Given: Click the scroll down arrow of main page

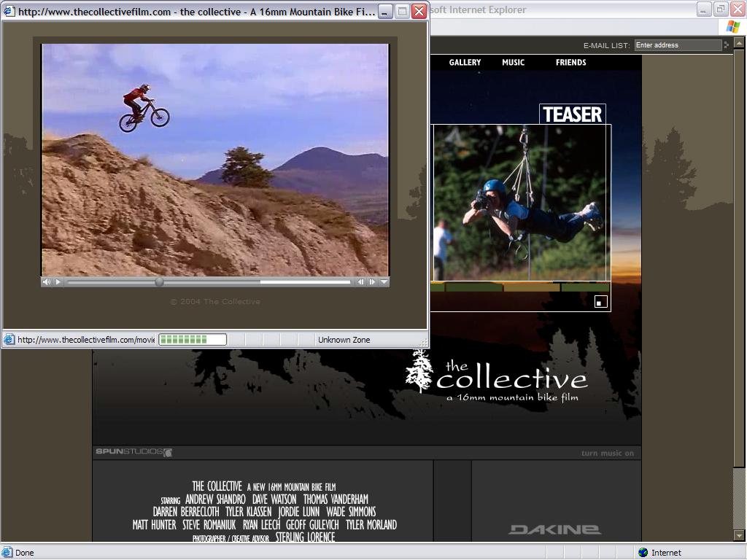Looking at the screenshot, I should (738, 536).
